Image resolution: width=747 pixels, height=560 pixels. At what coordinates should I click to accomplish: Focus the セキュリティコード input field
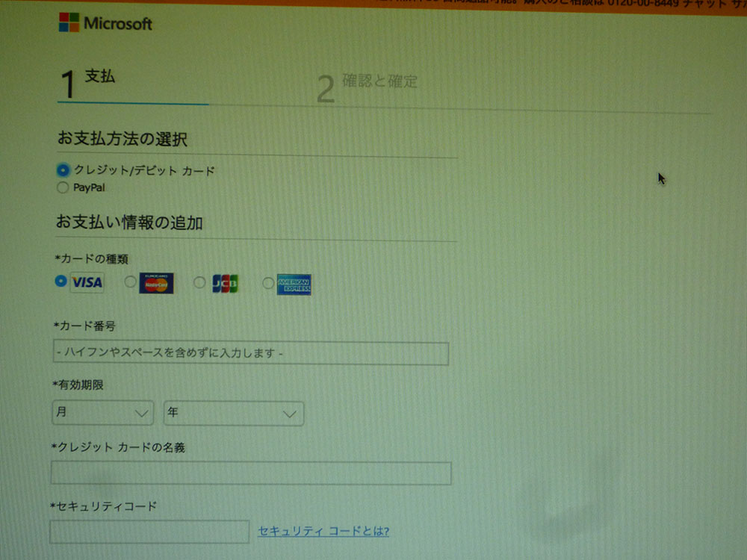click(x=149, y=532)
